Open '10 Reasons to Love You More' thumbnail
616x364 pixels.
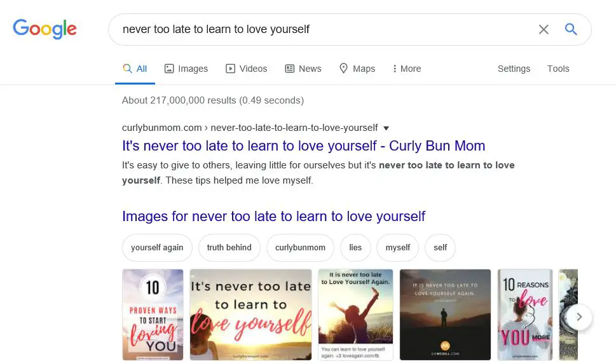click(525, 314)
